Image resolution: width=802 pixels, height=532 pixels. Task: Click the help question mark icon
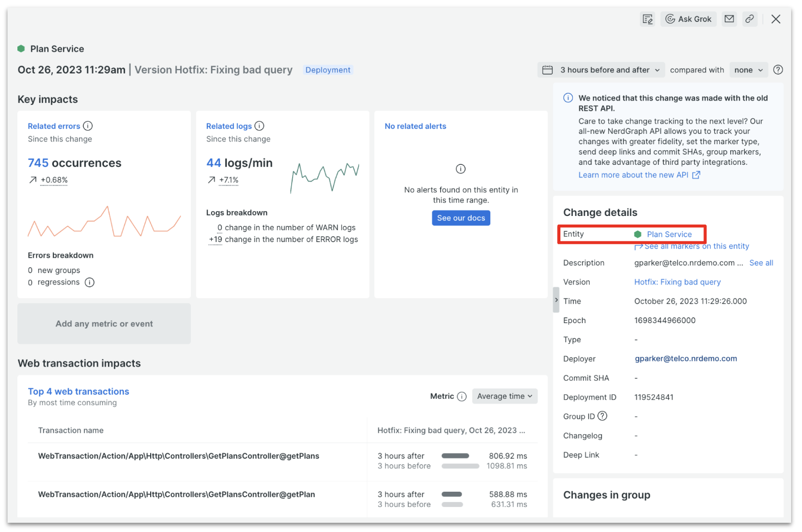(x=778, y=70)
